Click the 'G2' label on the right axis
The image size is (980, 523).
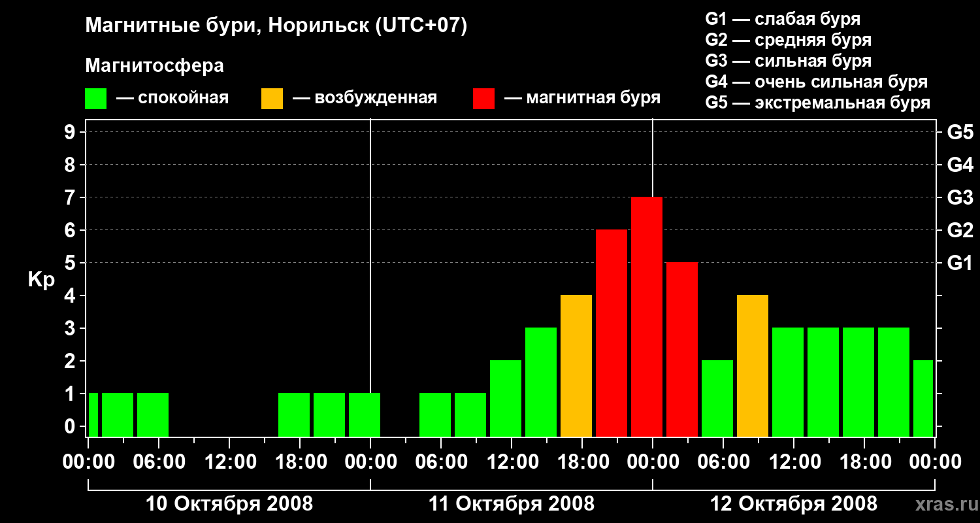[x=960, y=230]
